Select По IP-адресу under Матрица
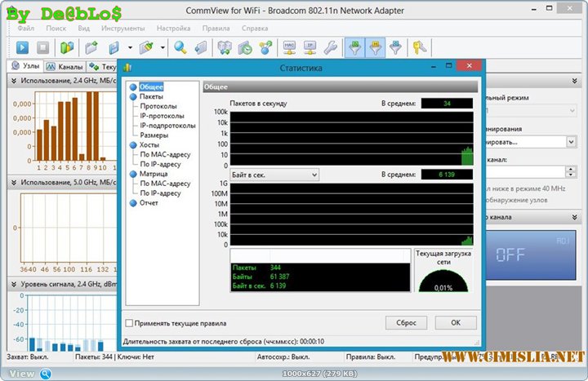Viewport: 588px width, 381px height. [x=160, y=193]
